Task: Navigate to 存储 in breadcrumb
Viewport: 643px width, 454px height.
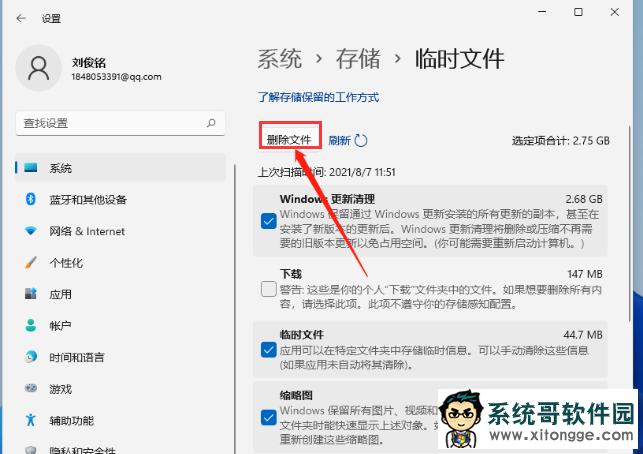Action: pyautogui.click(x=358, y=59)
